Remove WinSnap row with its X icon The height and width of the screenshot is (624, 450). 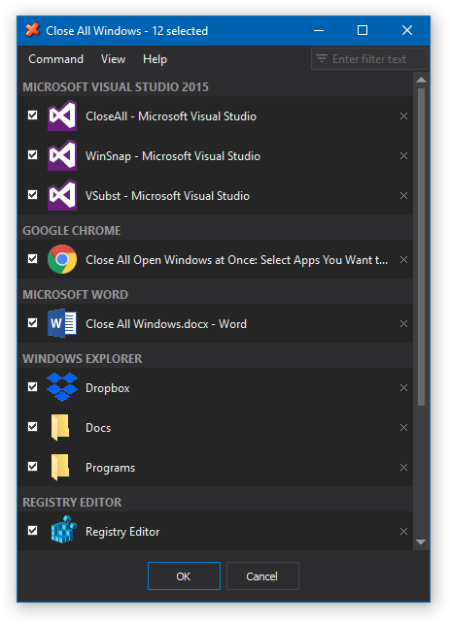pos(403,156)
